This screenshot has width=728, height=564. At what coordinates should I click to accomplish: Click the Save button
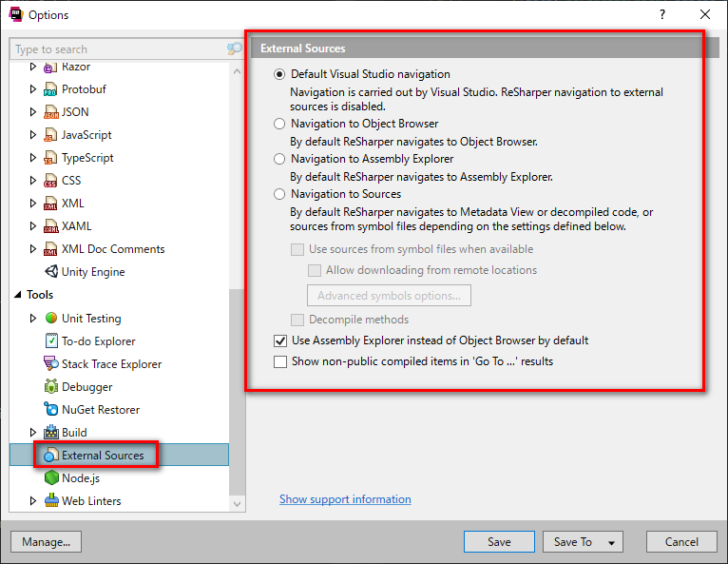pos(499,542)
